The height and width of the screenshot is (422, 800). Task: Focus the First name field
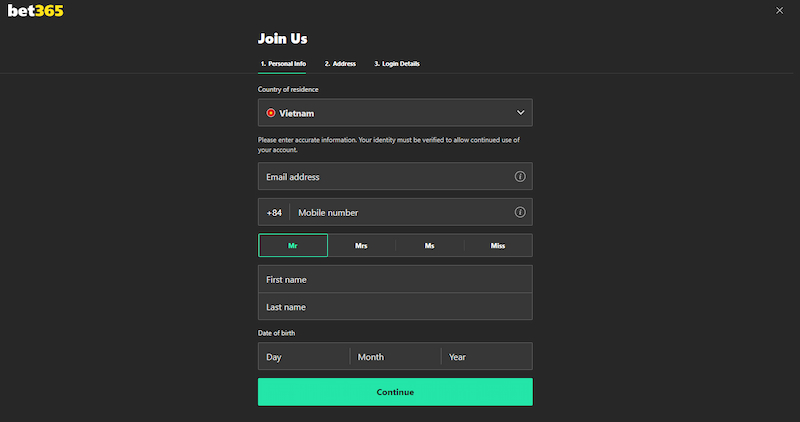tap(395, 279)
